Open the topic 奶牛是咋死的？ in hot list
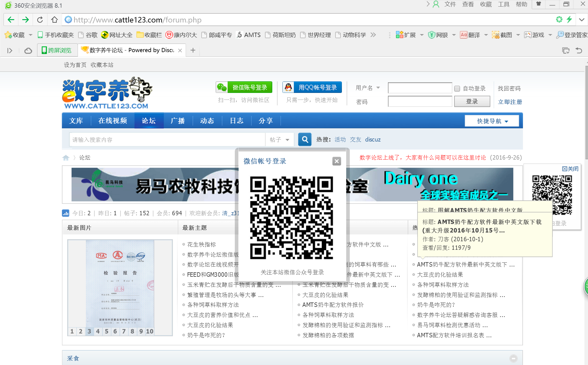Screen dimensions: 588x365 [x=436, y=305]
